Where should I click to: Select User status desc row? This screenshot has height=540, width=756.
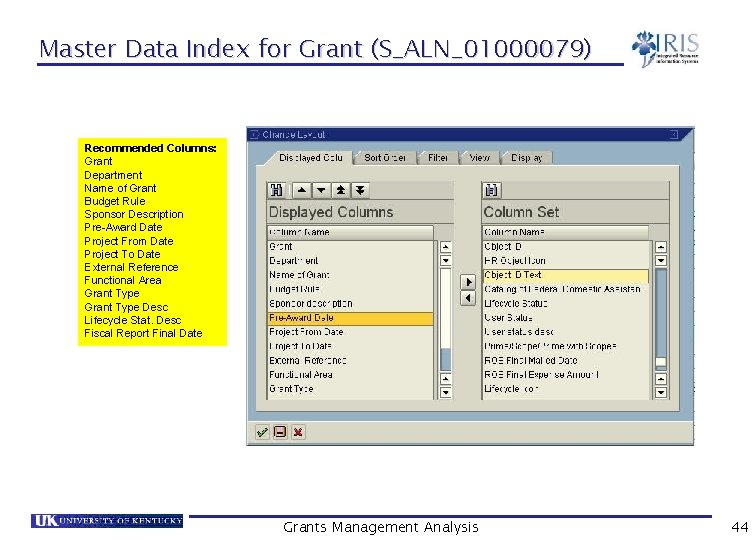(x=566, y=332)
